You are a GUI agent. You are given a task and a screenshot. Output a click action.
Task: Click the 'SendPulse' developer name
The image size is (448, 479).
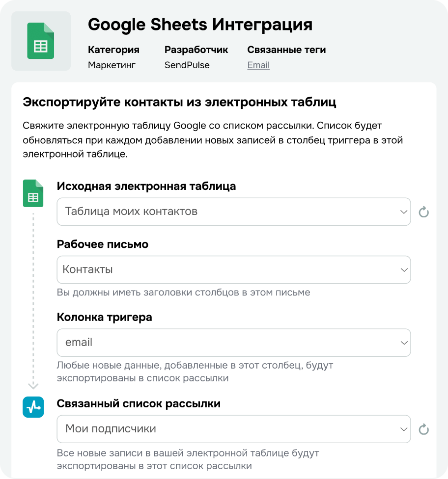tap(187, 65)
